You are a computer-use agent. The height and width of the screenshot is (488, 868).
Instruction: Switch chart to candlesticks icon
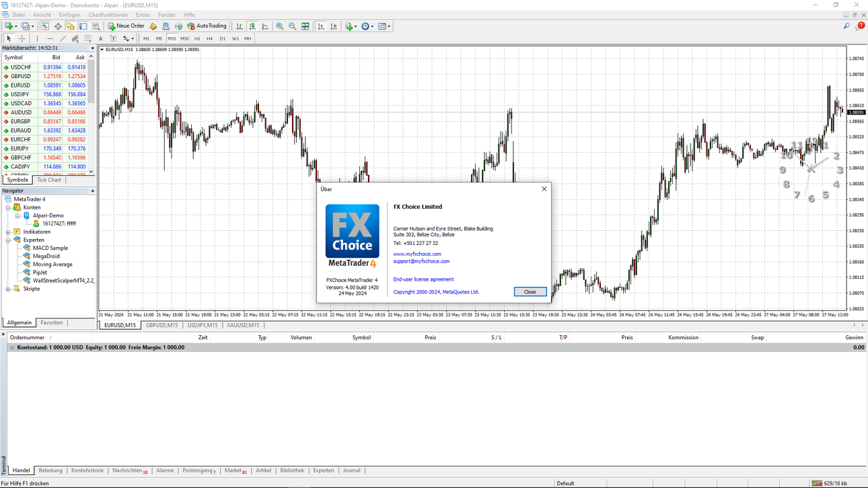[252, 26]
